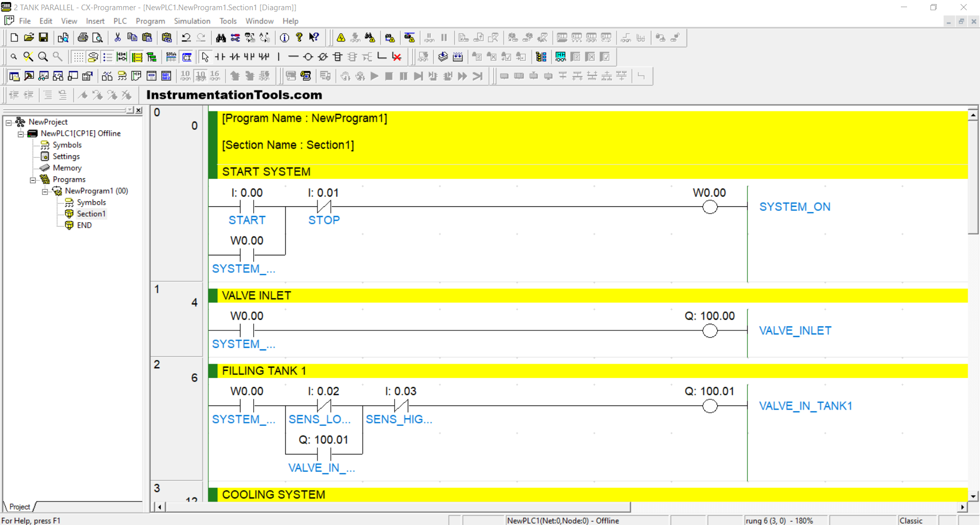Pick the vertical line tool
Viewport: 980px width, 525px height.
pos(279,57)
